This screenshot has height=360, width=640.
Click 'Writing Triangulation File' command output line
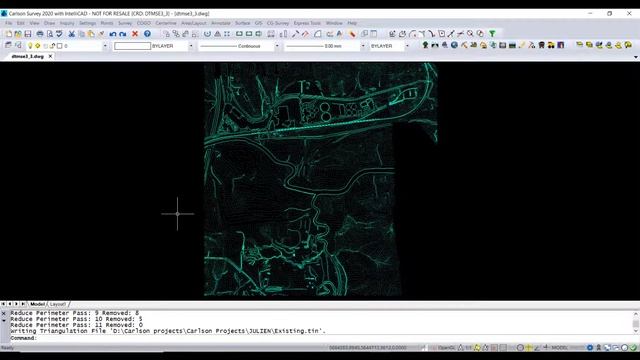click(x=168, y=331)
